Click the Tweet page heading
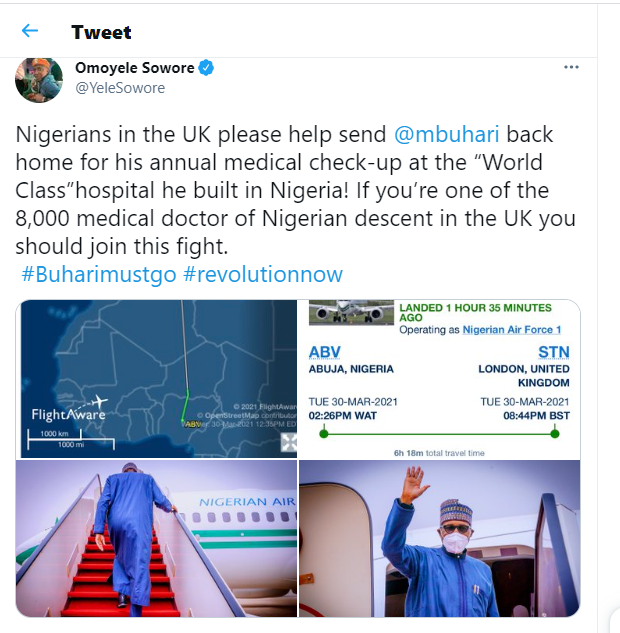 (x=101, y=32)
